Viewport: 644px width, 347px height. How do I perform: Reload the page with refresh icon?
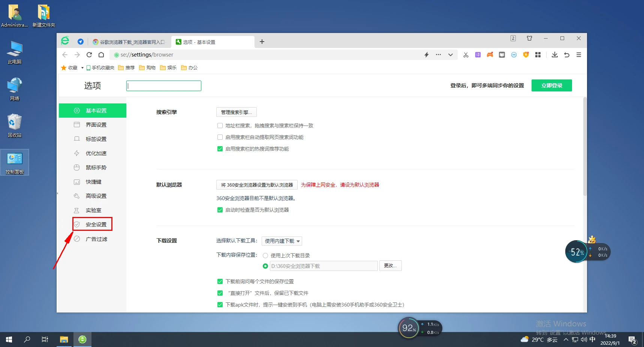[x=89, y=55]
